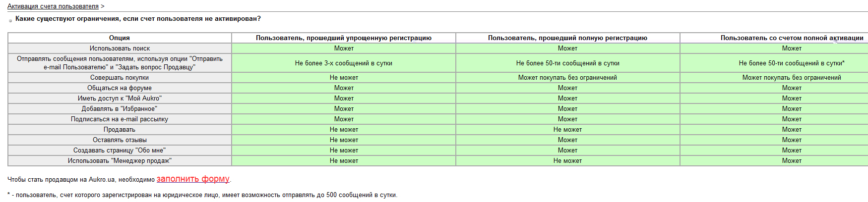Click the bullet icon before the question heading
868x202 pixels.
(10, 20)
